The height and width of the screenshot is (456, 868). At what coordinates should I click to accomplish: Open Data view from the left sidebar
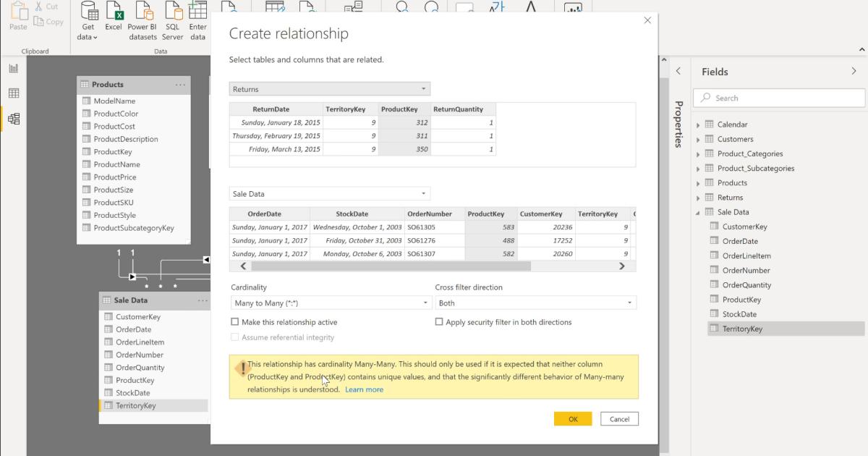tap(13, 93)
